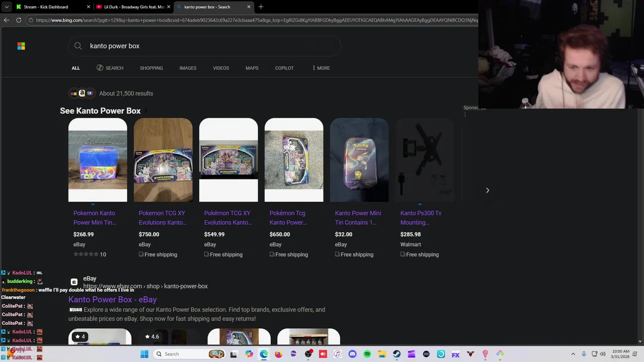The width and height of the screenshot is (644, 362).
Task: Close the Lil Durk YouTube tab
Action: (x=169, y=7)
